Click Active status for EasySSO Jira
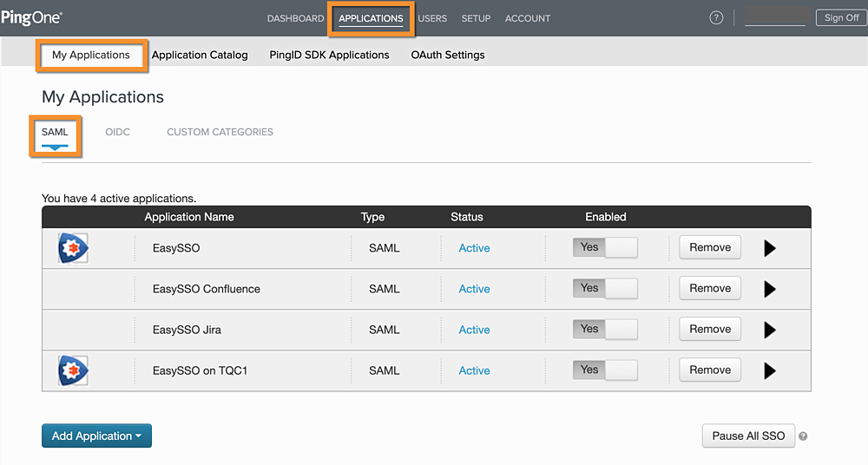The height and width of the screenshot is (465, 868). point(474,330)
